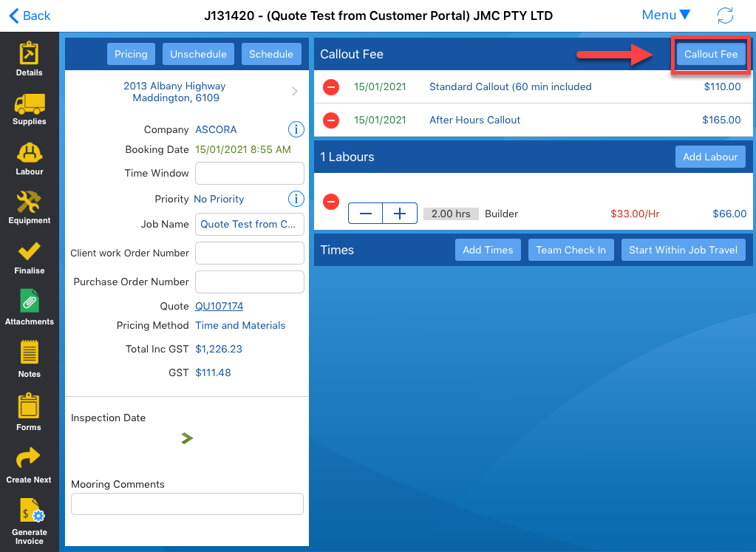The height and width of the screenshot is (552, 756).
Task: Open the Forms clipboard icon
Action: coord(30,407)
